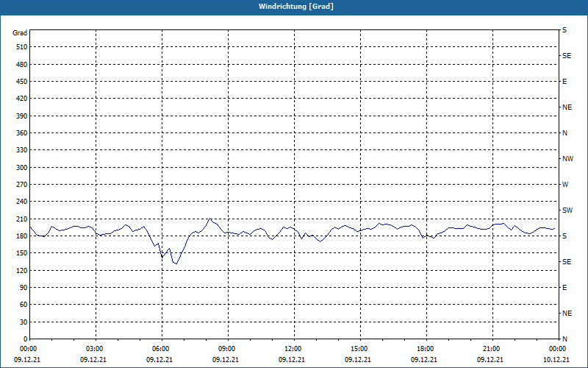Viewport: 588px width, 368px height.
Task: Click the '03:00' time label
Action: [x=96, y=349]
